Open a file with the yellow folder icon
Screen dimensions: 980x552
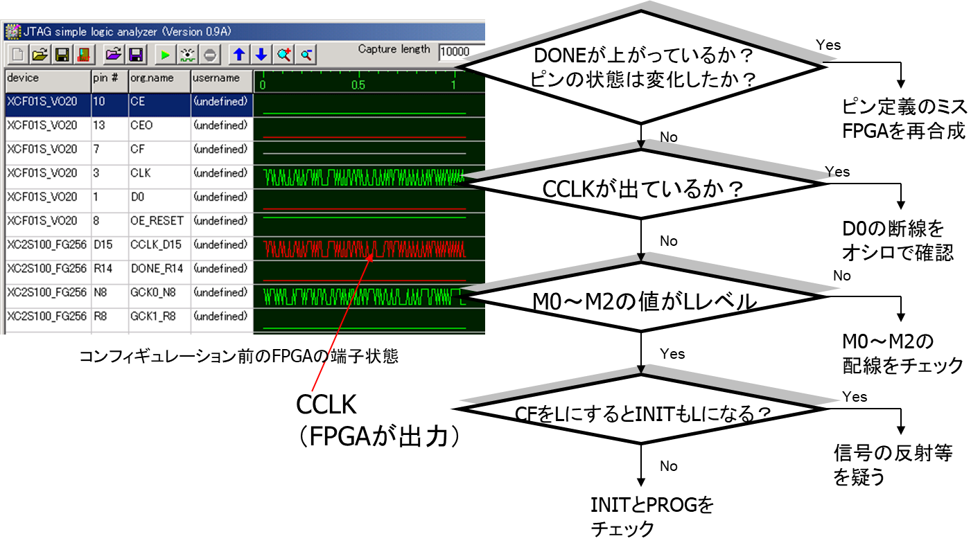click(40, 54)
